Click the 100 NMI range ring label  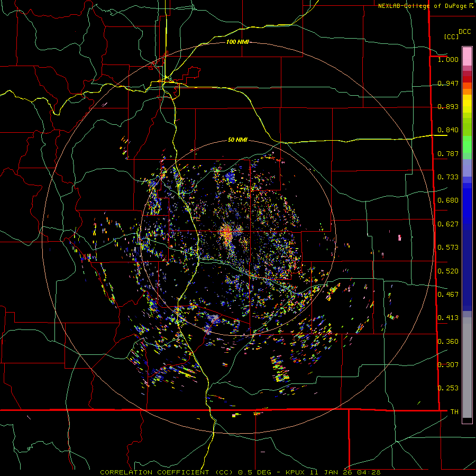237,42
